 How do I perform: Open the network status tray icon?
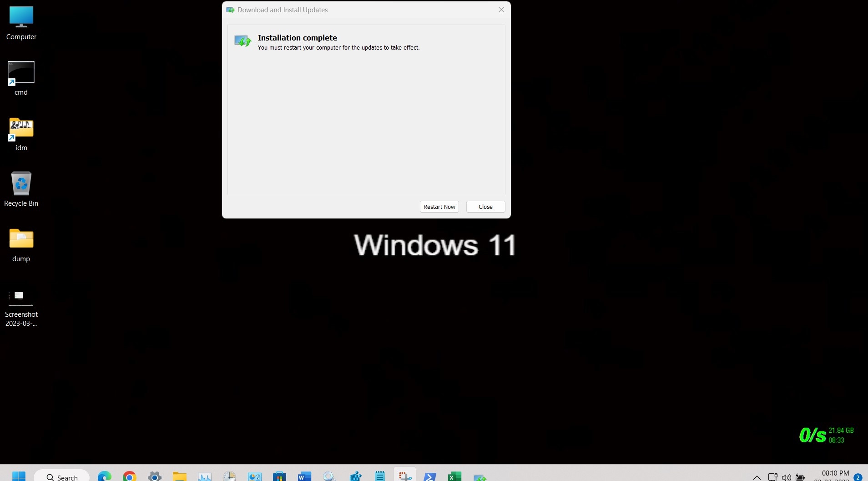(772, 477)
